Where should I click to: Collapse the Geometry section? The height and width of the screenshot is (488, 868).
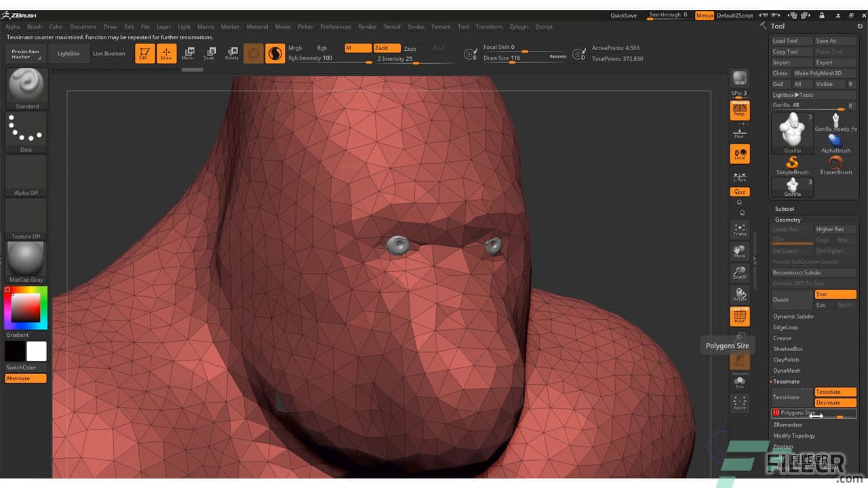point(787,219)
